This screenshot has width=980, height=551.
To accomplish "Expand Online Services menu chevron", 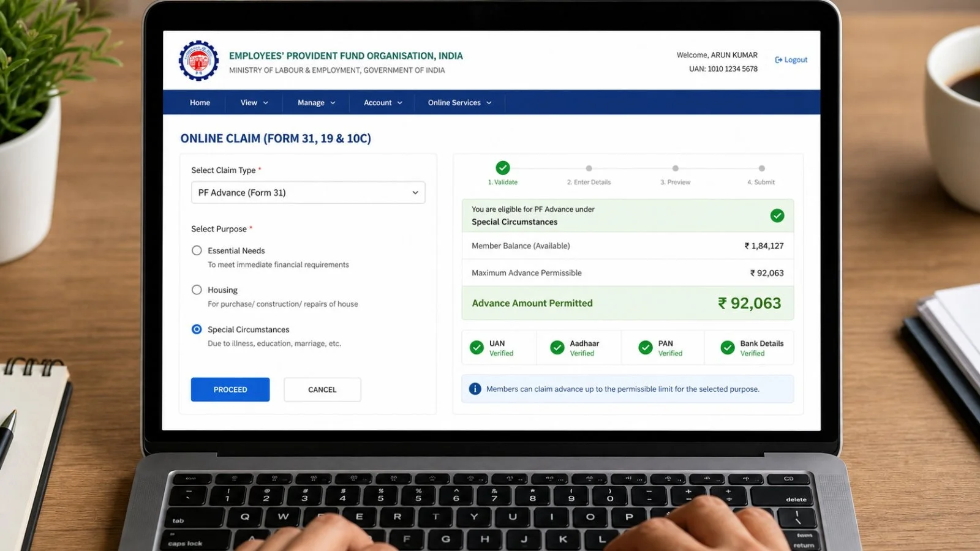I will (489, 103).
